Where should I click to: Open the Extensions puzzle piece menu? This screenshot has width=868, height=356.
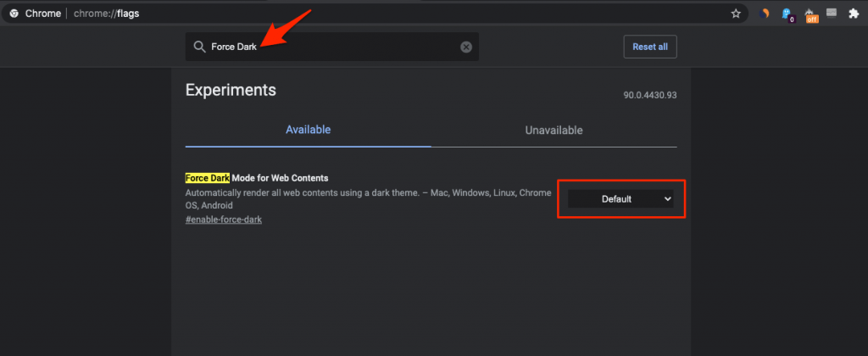pos(854,14)
